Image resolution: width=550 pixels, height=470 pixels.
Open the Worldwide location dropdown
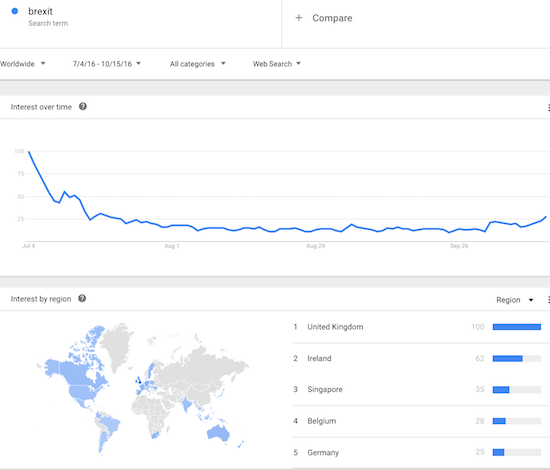(23, 64)
